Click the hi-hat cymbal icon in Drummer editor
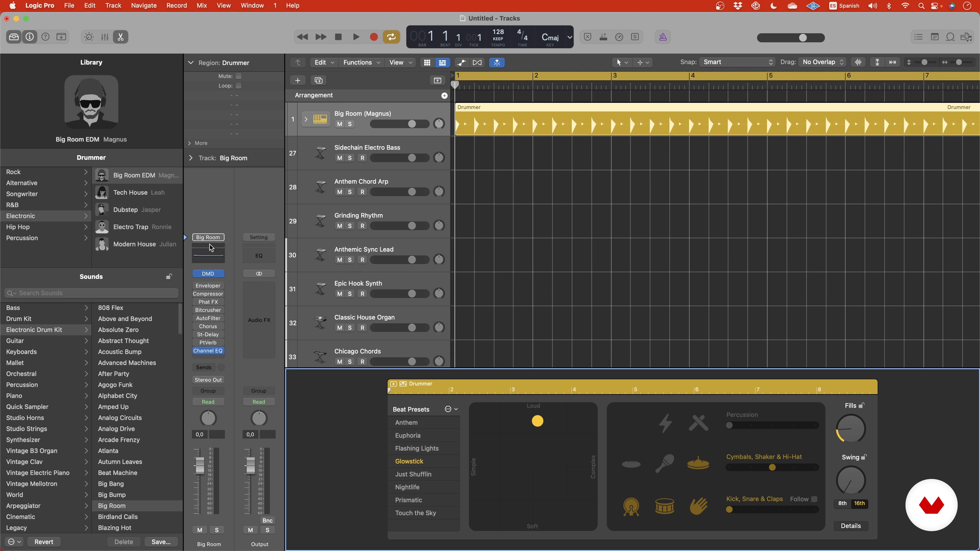980x551 pixels. [698, 464]
